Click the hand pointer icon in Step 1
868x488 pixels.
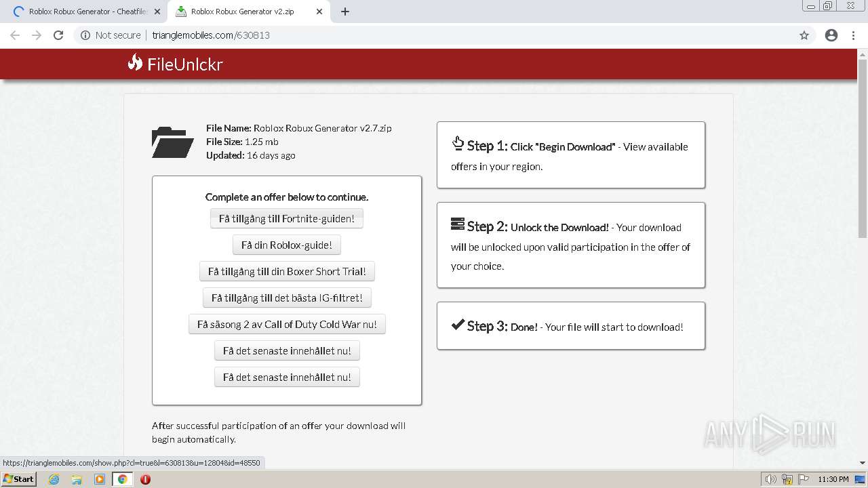[x=458, y=144]
